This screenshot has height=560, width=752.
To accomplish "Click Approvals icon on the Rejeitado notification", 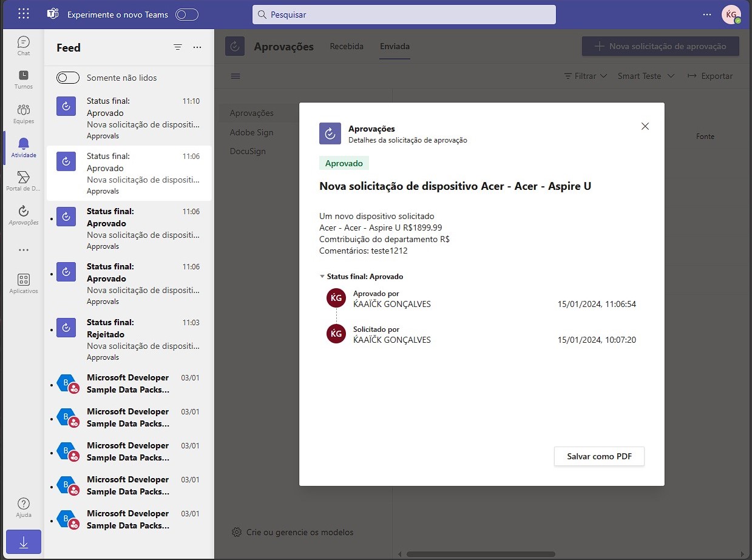I will 66,328.
